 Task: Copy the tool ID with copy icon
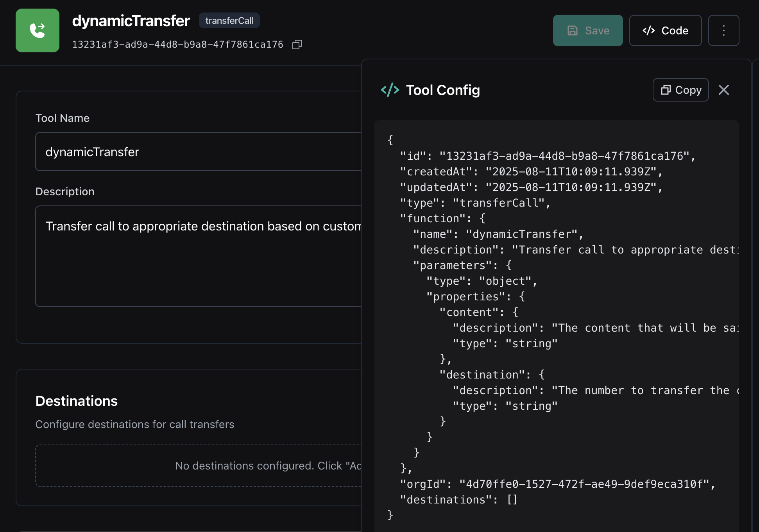click(297, 45)
